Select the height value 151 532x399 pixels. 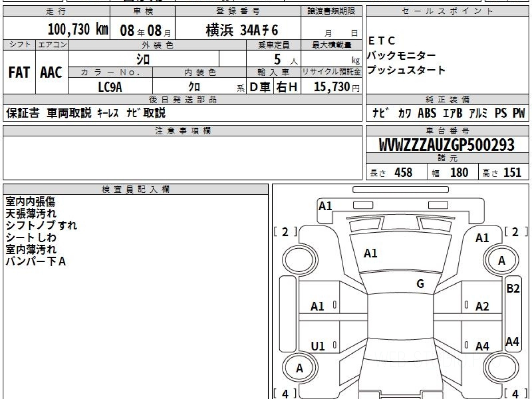point(512,172)
